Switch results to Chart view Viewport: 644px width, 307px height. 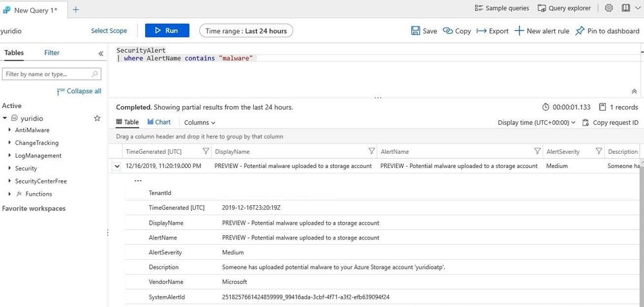point(159,122)
